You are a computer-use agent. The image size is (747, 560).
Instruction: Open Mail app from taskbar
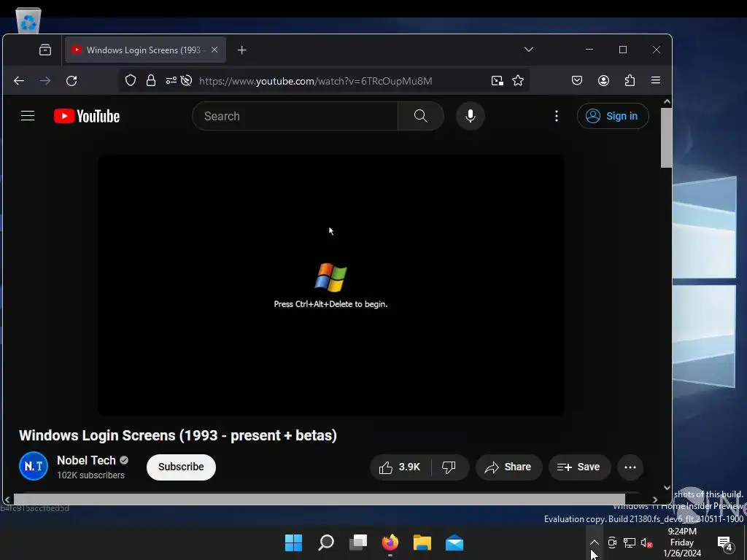tap(454, 542)
